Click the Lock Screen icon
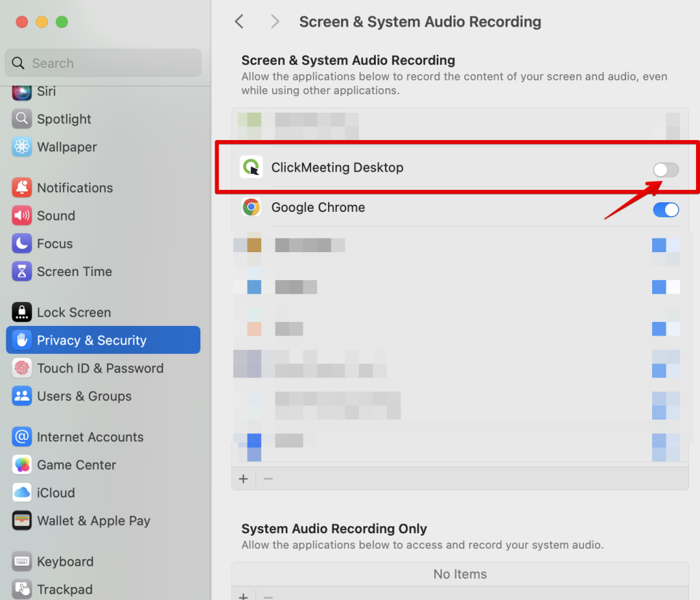 tap(21, 312)
